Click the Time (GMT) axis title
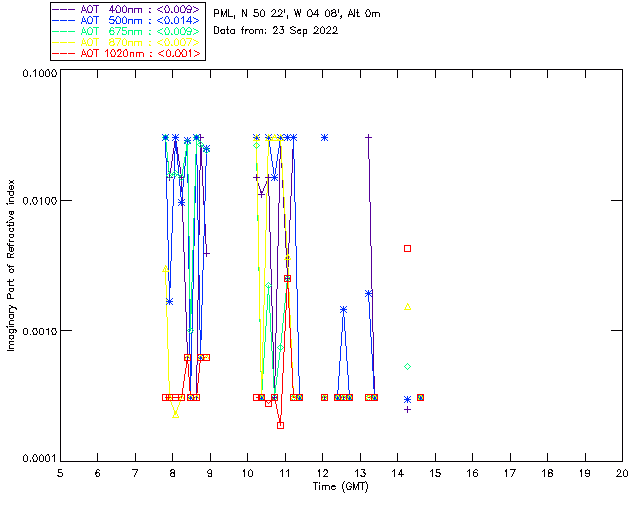Image resolution: width=640 pixels, height=512 pixels. pos(340,487)
